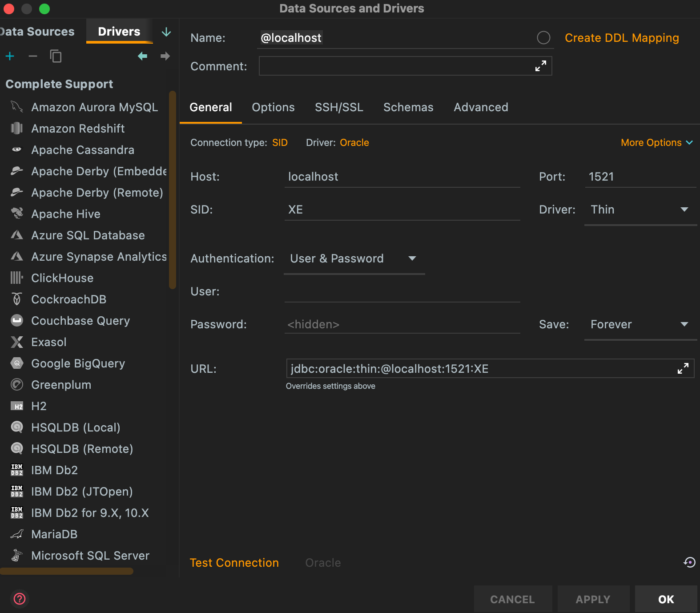
Task: Open the help question mark icon
Action: [20, 599]
